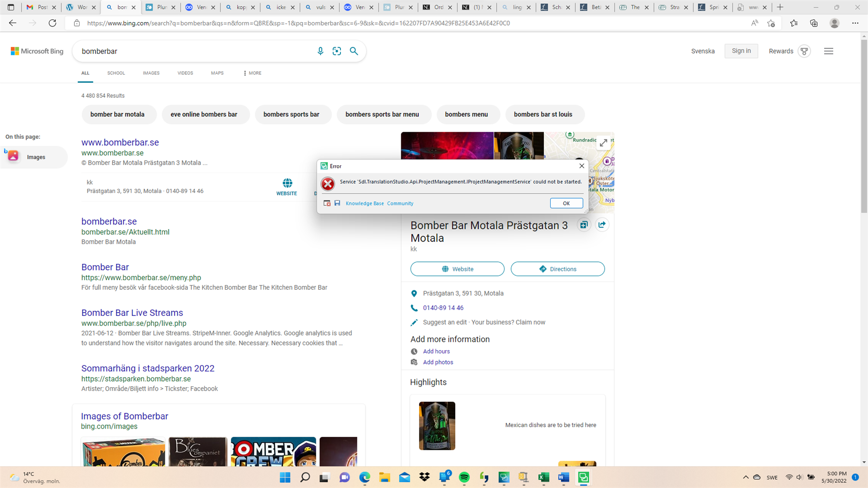This screenshot has height=488, width=868.
Task: Switch to the Gmail browser tab
Action: tap(41, 7)
